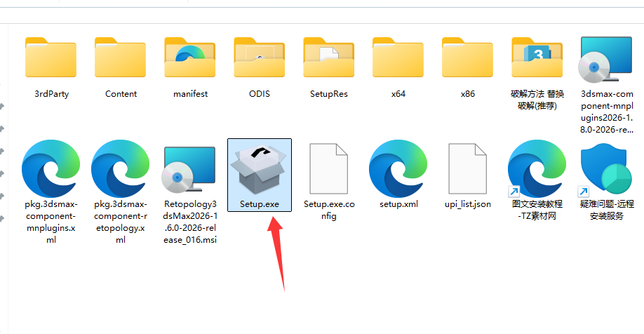Select the setup.xml Edge icon
The height and width of the screenshot is (334, 644).
[398, 168]
